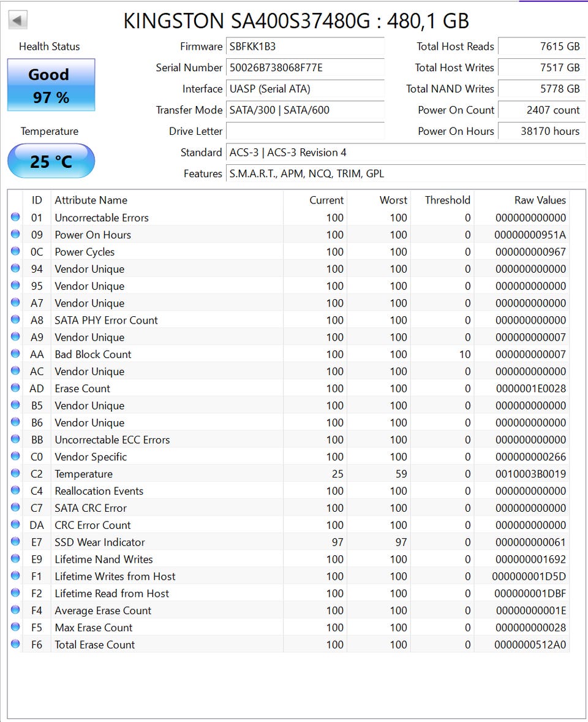
Task: Click raw value 0000000512A0
Action: (x=530, y=645)
